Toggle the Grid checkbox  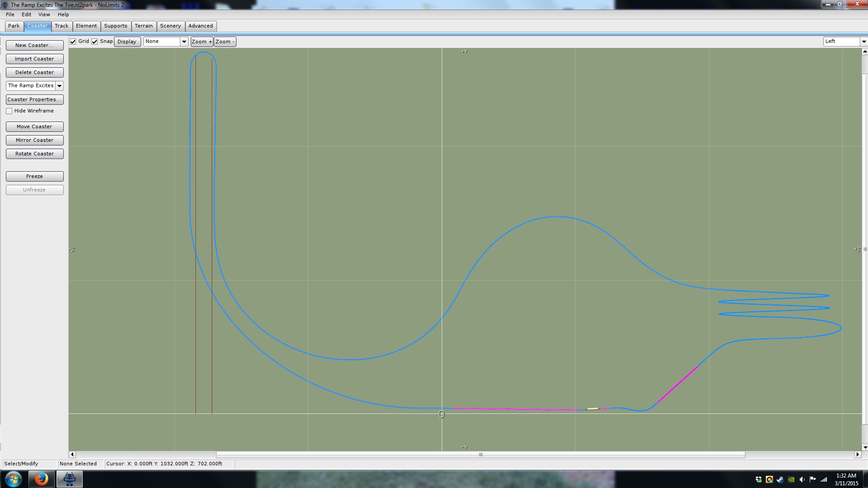73,42
